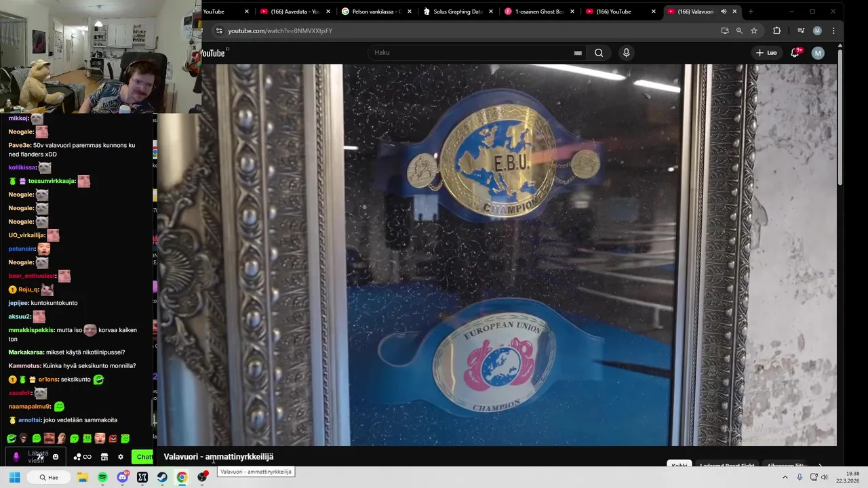
Task: Open the Chrome profile avatar M
Action: [817, 30]
